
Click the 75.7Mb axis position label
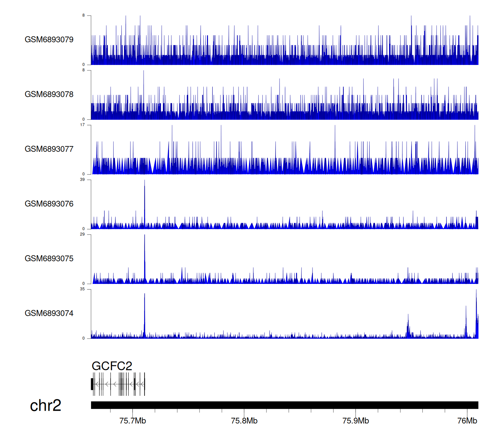point(133,421)
